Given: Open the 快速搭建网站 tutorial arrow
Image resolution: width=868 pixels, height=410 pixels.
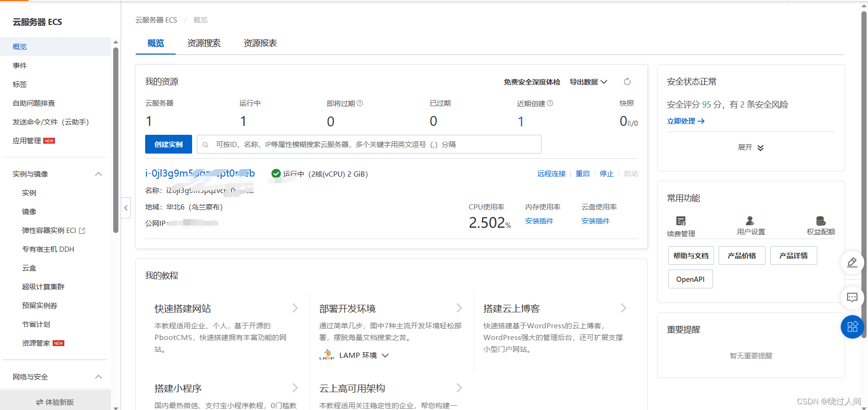Looking at the screenshot, I should [x=295, y=308].
